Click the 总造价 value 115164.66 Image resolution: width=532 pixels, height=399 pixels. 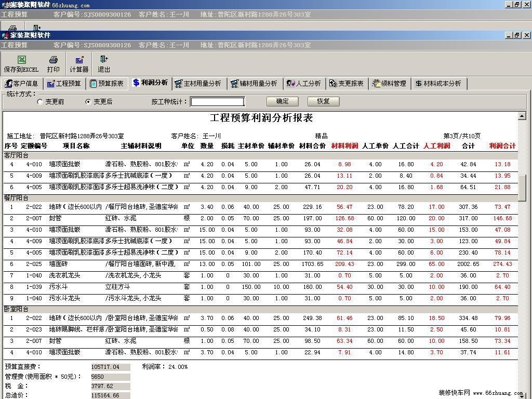click(x=110, y=395)
